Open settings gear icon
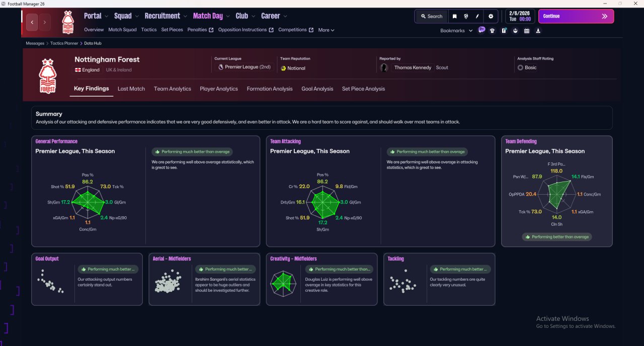Image resolution: width=644 pixels, height=346 pixels. (491, 16)
